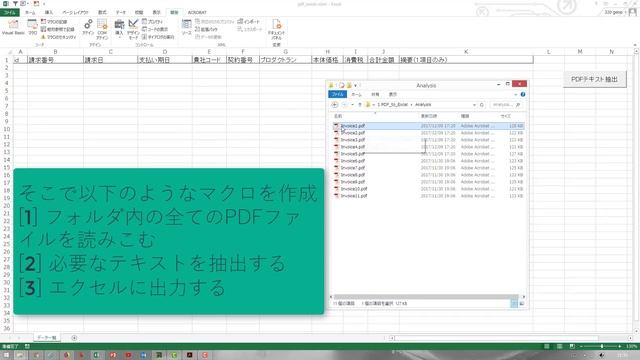
Task: Open Explorer Share tab in Analysis window
Action: click(375, 94)
